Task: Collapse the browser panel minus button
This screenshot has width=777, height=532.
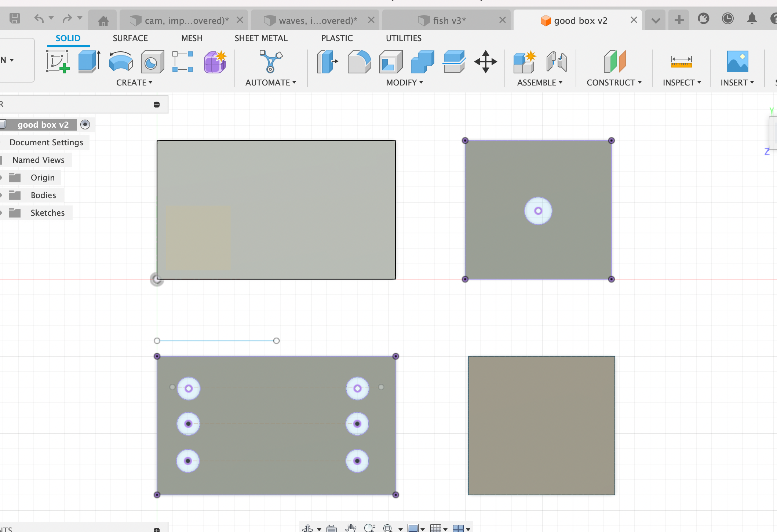Action: 157,105
